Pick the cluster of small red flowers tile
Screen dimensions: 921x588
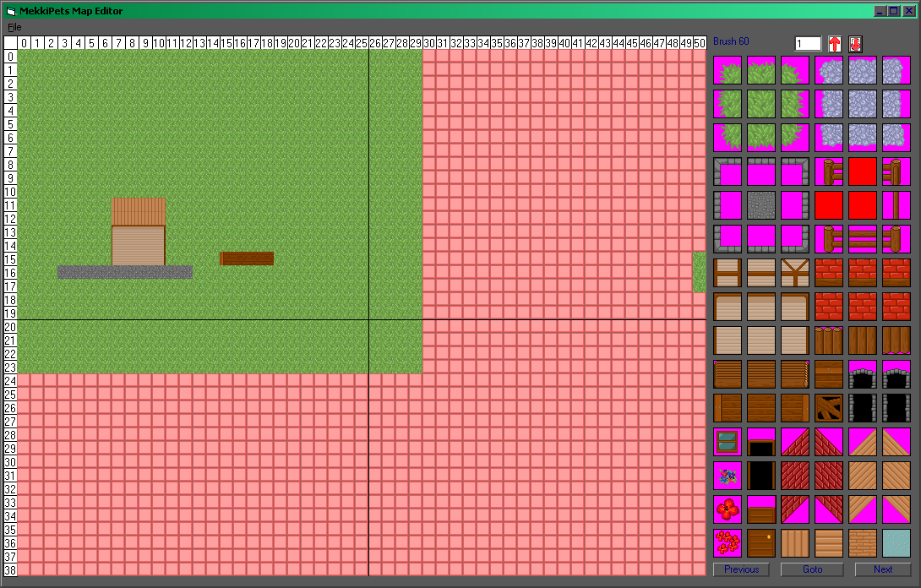point(728,543)
